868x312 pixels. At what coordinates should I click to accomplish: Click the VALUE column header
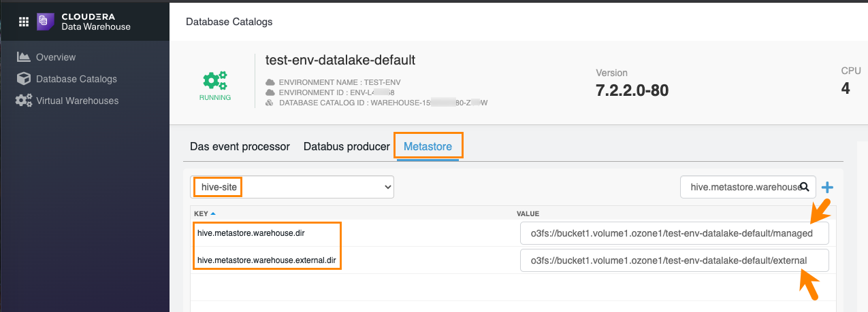click(x=528, y=213)
